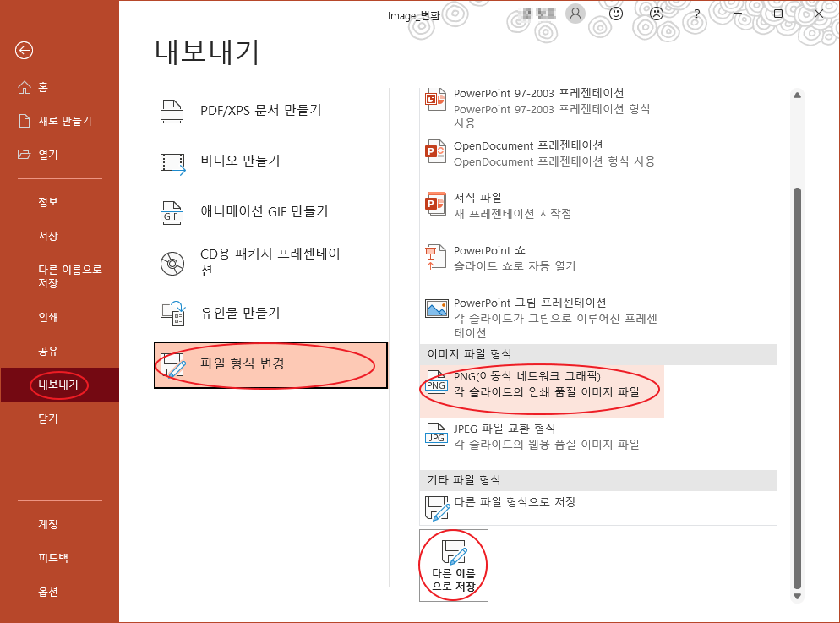
Task: Click the save as another file type icon
Action: tap(437, 508)
